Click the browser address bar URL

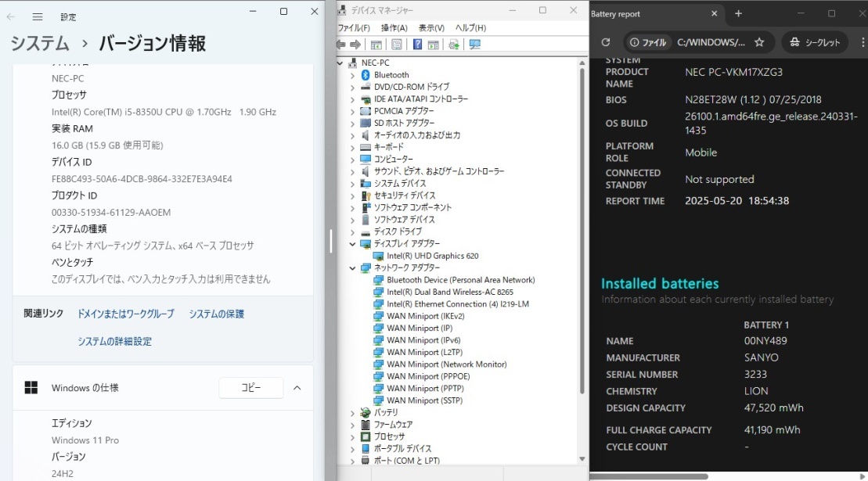(x=711, y=42)
